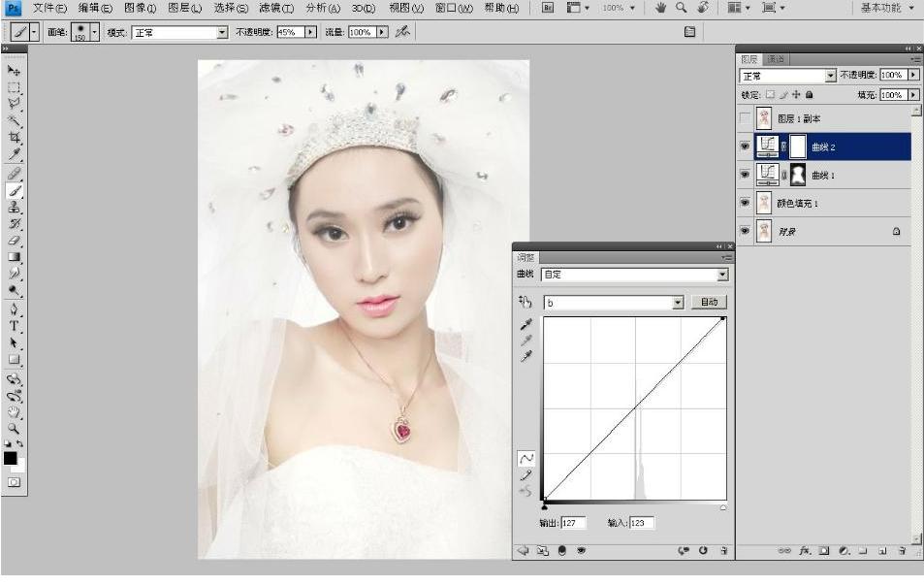Screen dimensions: 924x585
Task: Create new adjustment layer in Layers panel
Action: [844, 551]
